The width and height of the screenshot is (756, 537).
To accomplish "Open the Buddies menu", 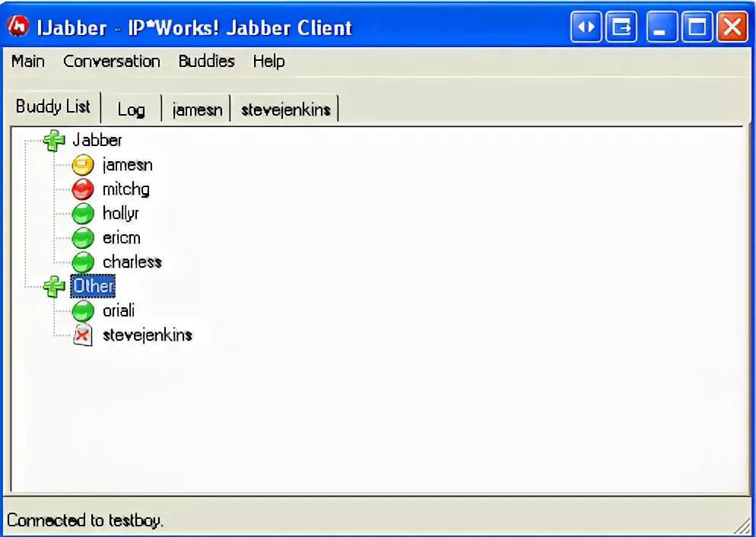I will click(206, 61).
